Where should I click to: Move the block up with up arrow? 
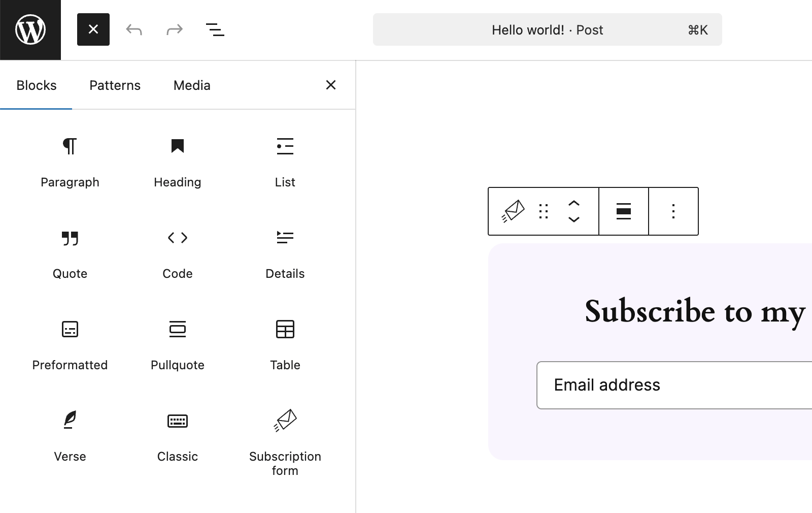[574, 203]
